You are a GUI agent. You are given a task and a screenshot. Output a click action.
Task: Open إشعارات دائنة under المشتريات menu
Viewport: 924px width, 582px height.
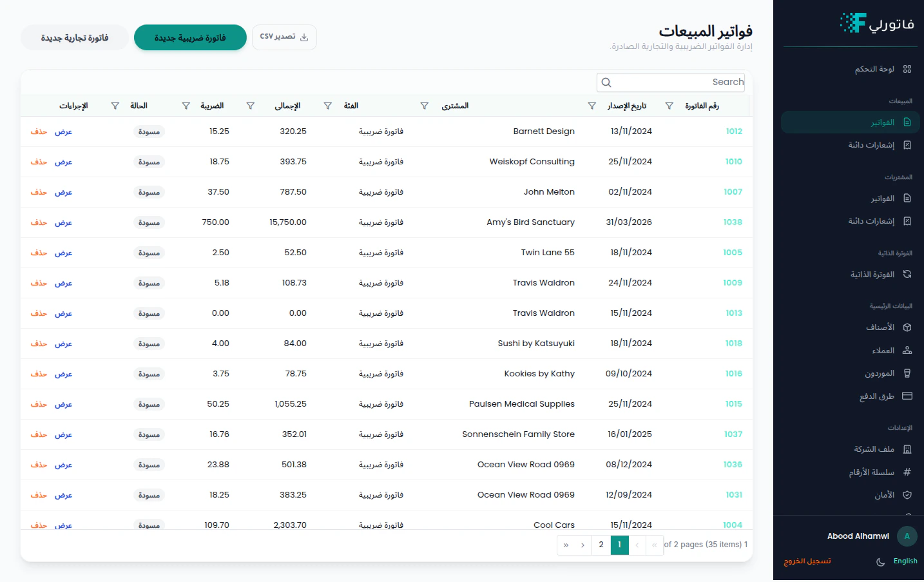tap(851, 221)
